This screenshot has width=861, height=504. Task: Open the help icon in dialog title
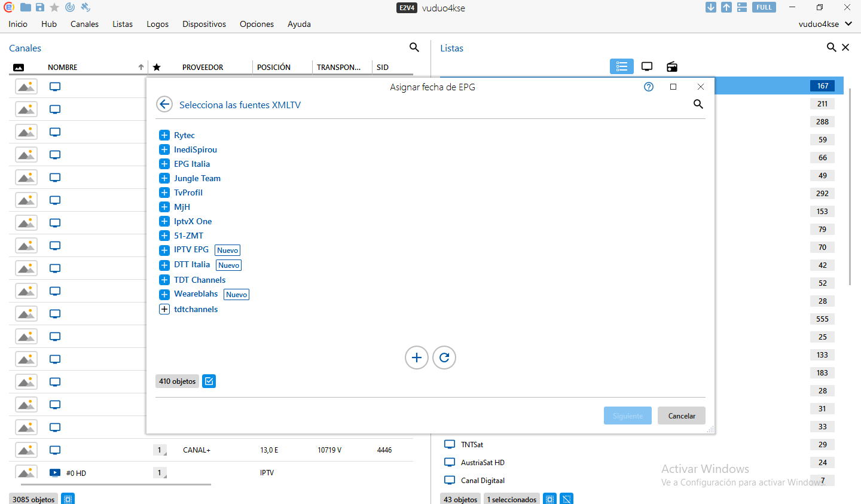tap(649, 87)
